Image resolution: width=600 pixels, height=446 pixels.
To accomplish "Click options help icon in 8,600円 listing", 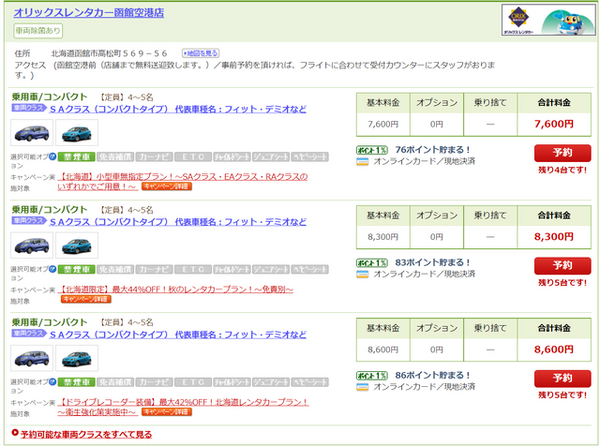I will pyautogui.click(x=53, y=382).
